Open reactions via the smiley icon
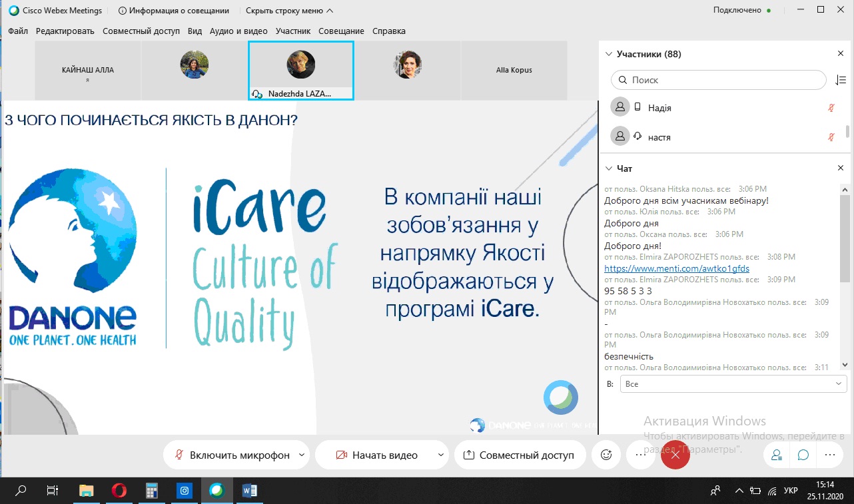Screen dimensions: 854x504 point(606,455)
